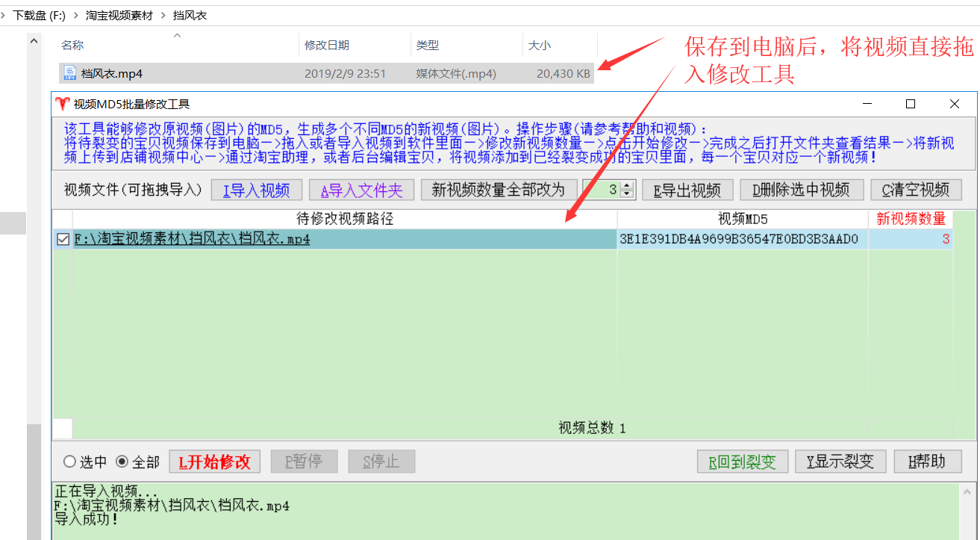This screenshot has height=540, width=980.
Task: Click the red app logo in title bar
Action: click(x=62, y=105)
